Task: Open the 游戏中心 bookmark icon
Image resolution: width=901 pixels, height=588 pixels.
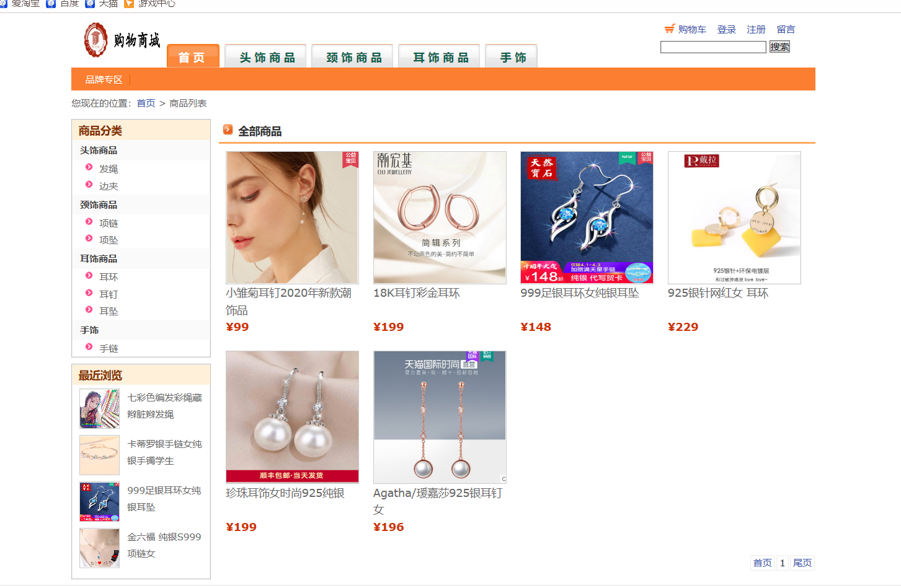Action: tap(129, 3)
